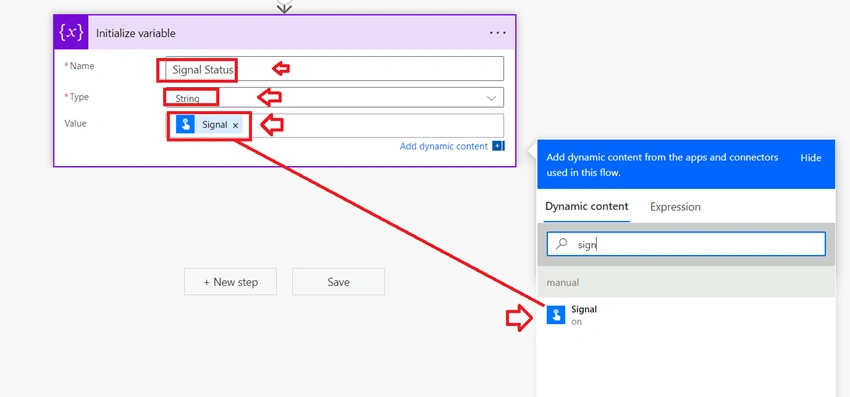The width and height of the screenshot is (850, 397).
Task: Click the 'on' value under Signal
Action: 576,322
